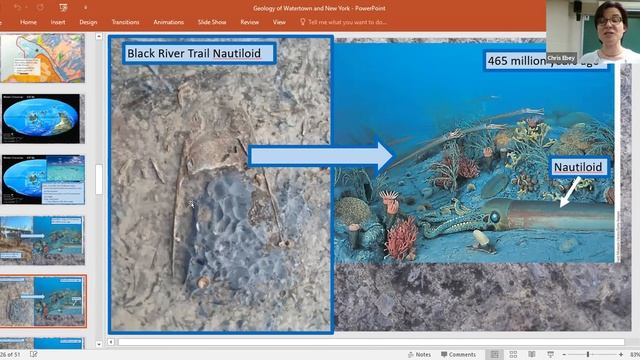Screen dimensions: 640x360
Task: Go to the View tab
Action: (x=279, y=22)
